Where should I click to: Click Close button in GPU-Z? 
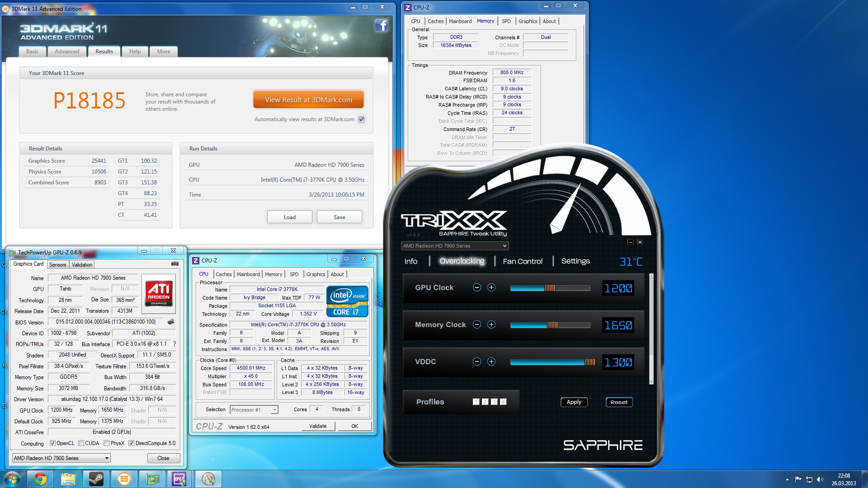click(163, 458)
